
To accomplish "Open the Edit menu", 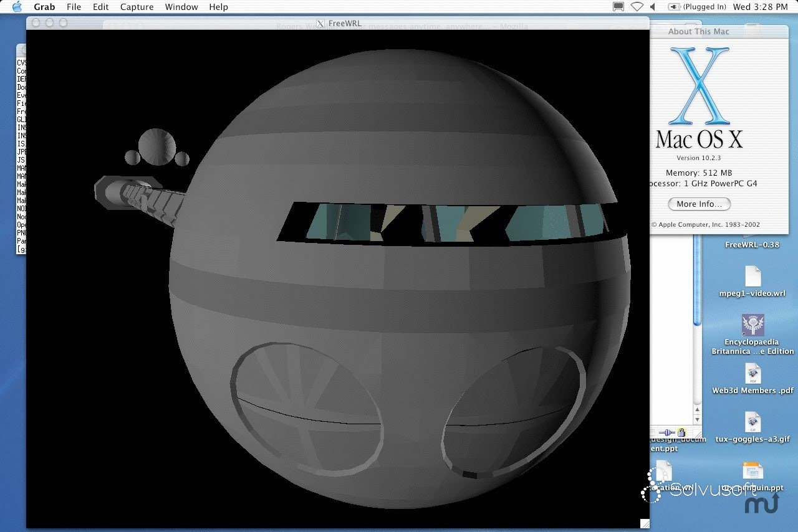I will tap(100, 7).
